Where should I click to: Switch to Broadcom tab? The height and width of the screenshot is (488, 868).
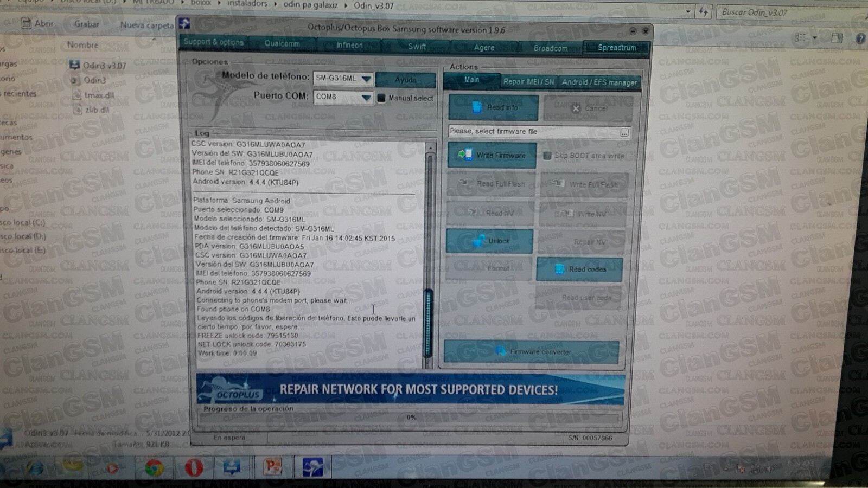click(x=551, y=48)
